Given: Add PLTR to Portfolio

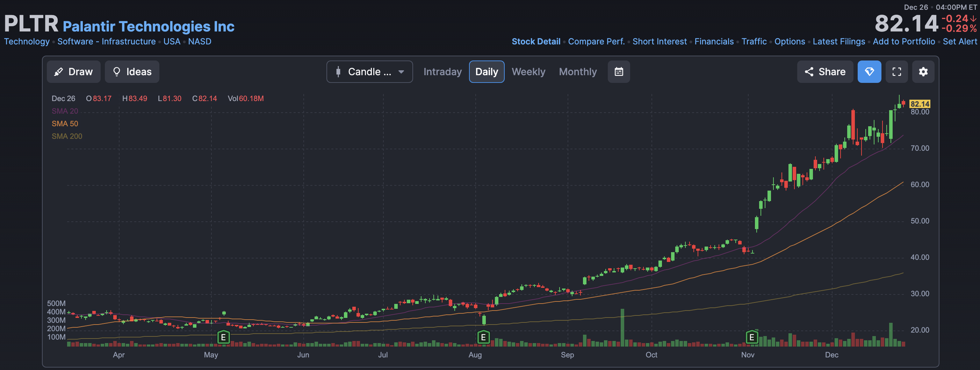Looking at the screenshot, I should 904,42.
